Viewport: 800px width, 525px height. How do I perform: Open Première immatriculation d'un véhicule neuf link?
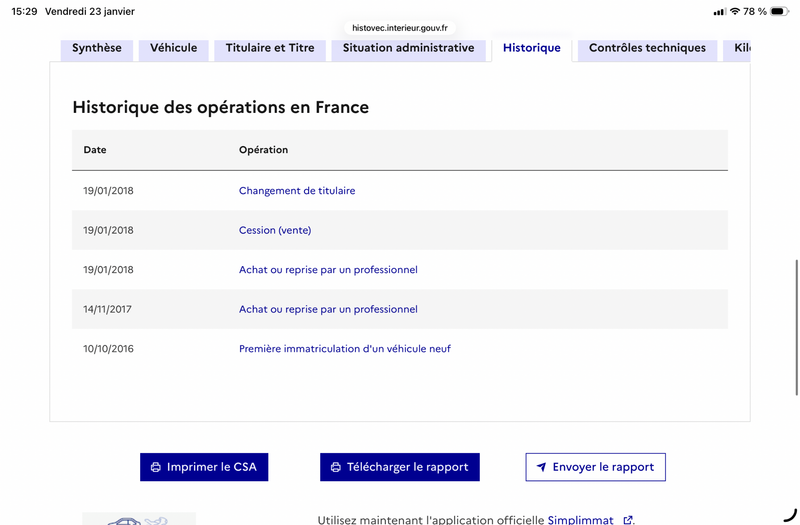(345, 349)
